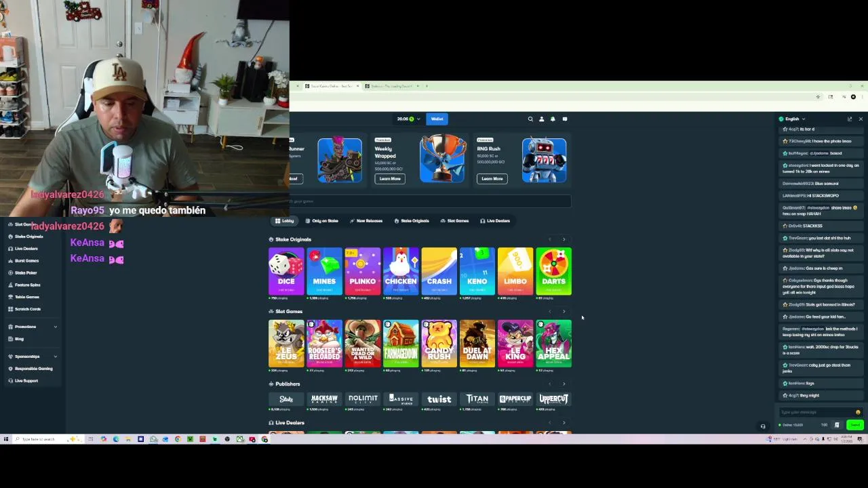868x488 pixels.
Task: Open the Le Zeus slot thumbnail
Action: coord(286,344)
